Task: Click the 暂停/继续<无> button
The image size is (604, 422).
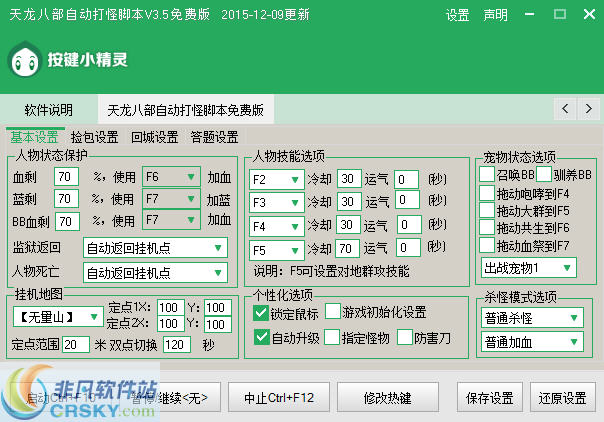Action: pos(170,397)
